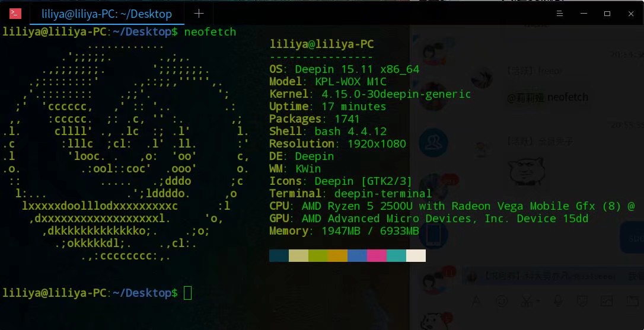The height and width of the screenshot is (330, 644).
Task: Select the liliya@liliya-PC: ~/Desktop tab
Action: pos(107,14)
